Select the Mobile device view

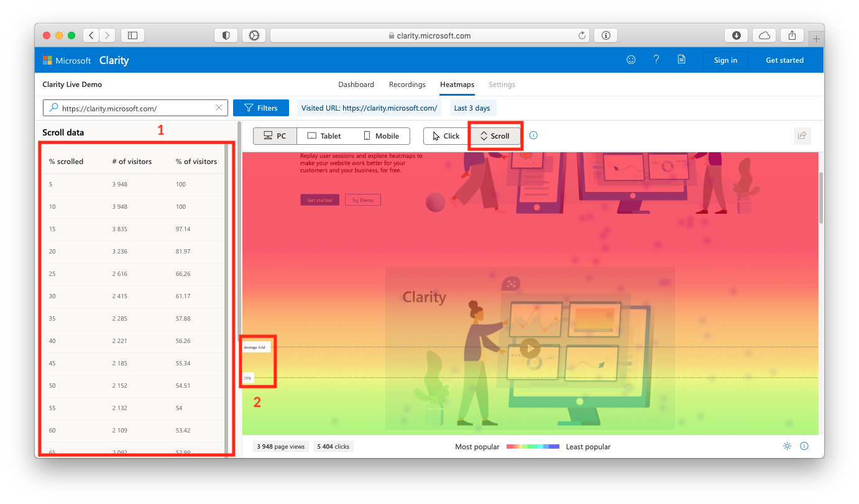(381, 135)
